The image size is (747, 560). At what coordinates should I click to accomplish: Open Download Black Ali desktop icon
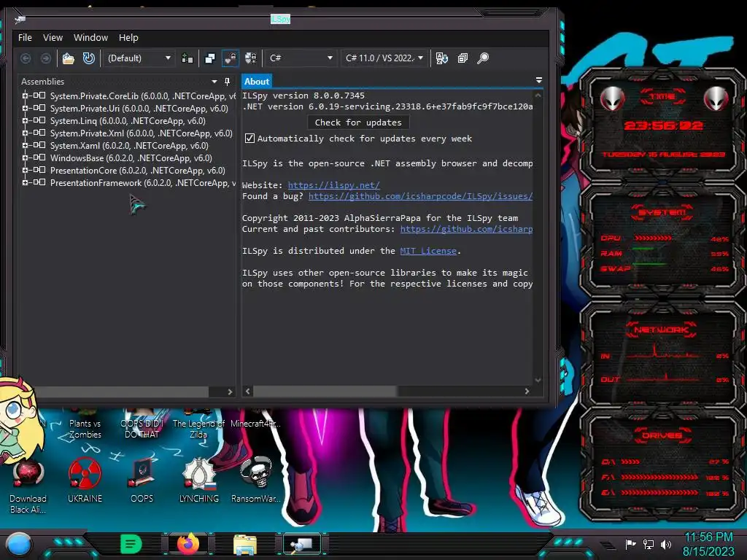pyautogui.click(x=28, y=486)
